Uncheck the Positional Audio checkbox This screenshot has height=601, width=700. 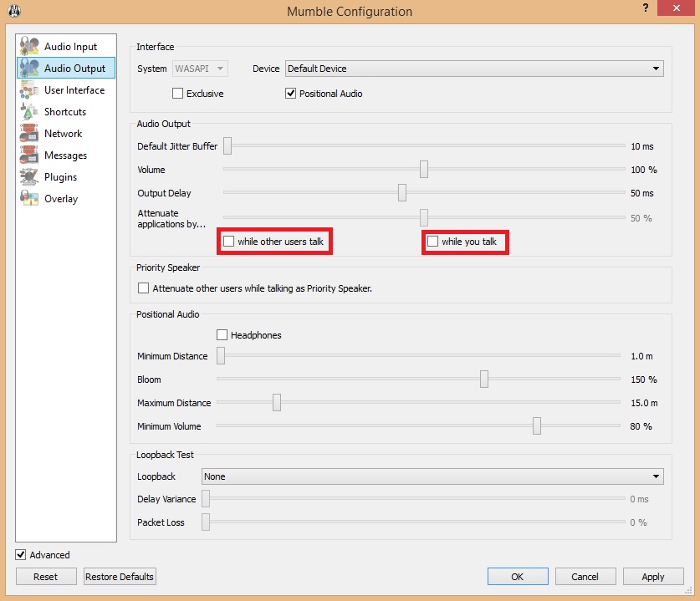[291, 94]
